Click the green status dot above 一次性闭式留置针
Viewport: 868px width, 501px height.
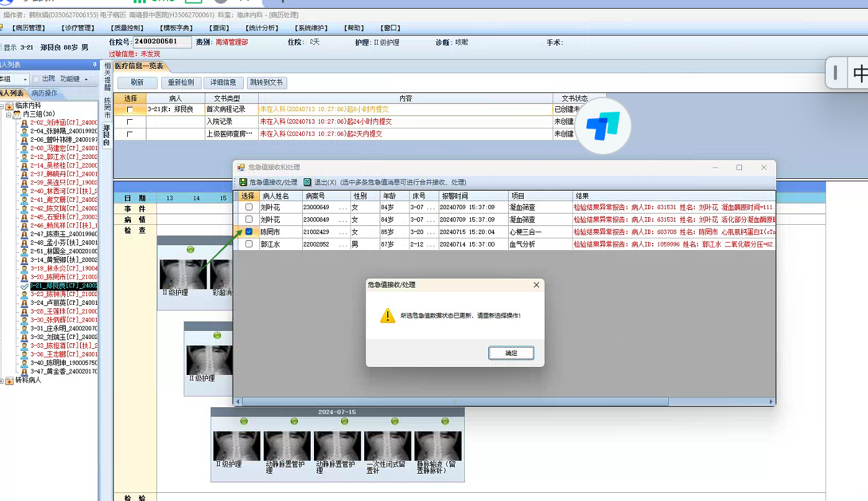(395, 422)
